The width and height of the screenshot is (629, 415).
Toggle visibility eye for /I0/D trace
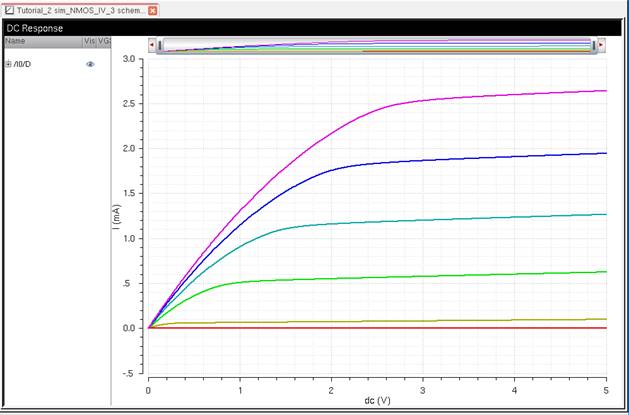pos(90,64)
